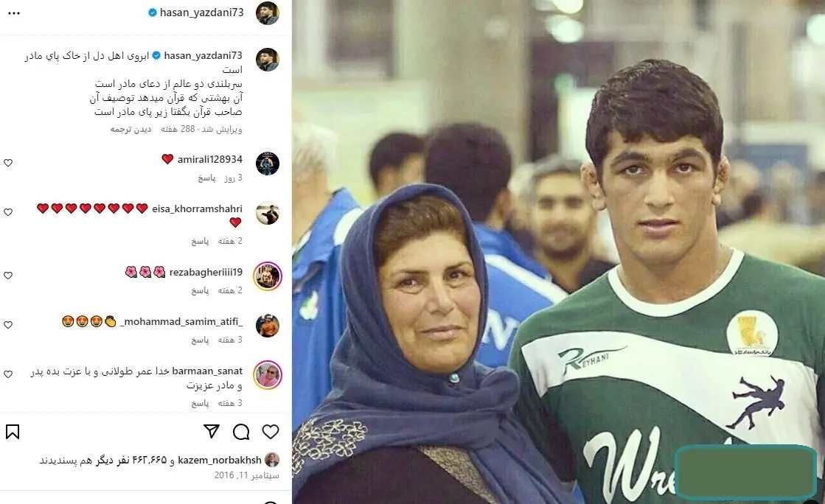Screen dimensions: 825x504
Task: Reply to amirali128934's comment
Action: (x=206, y=178)
